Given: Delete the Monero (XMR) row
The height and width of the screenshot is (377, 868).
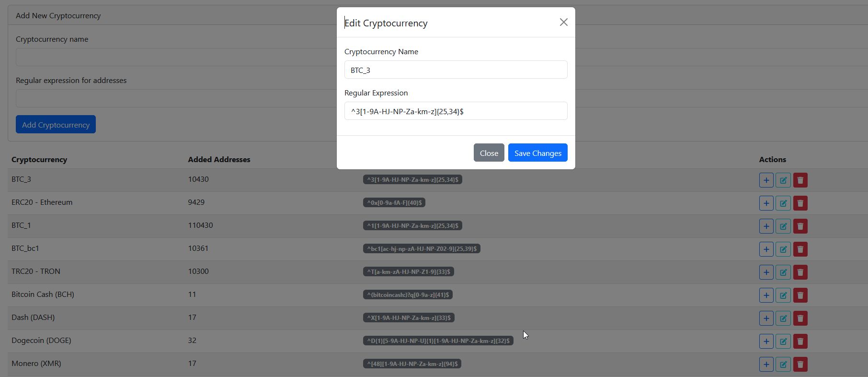Looking at the screenshot, I should (800, 365).
